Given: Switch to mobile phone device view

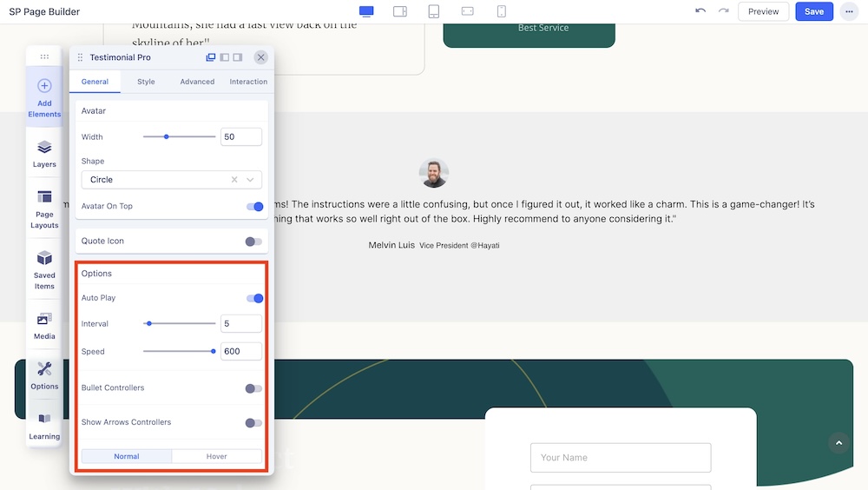Looking at the screenshot, I should (x=502, y=11).
